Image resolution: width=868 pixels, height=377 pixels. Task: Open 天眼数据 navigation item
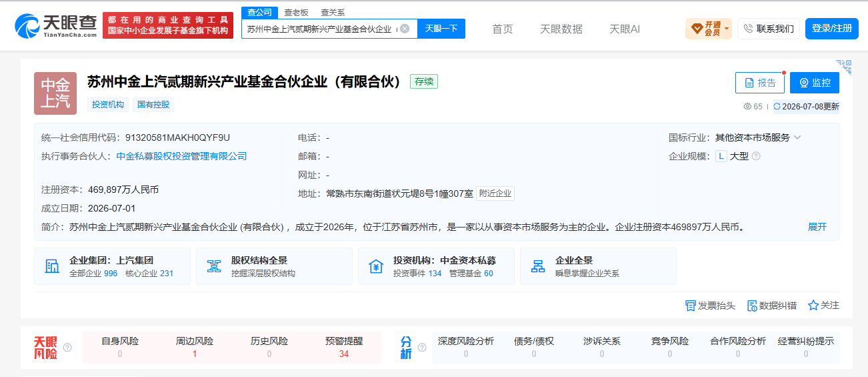[x=561, y=29]
